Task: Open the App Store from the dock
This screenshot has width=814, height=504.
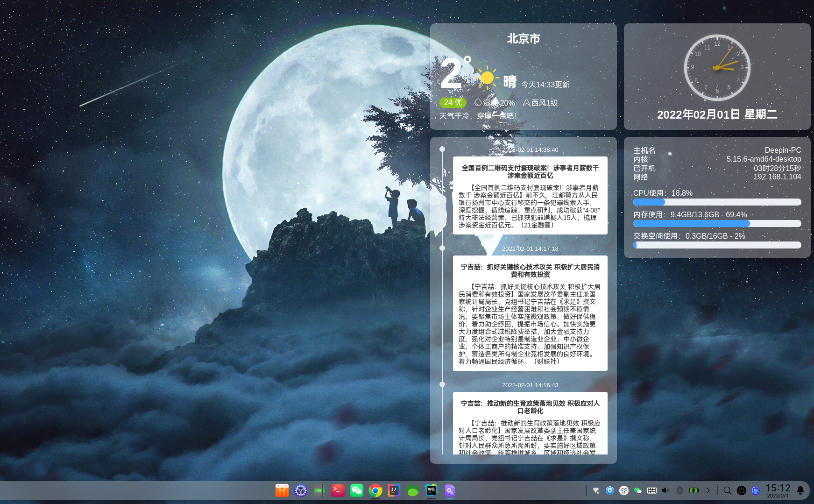Action: (x=282, y=490)
